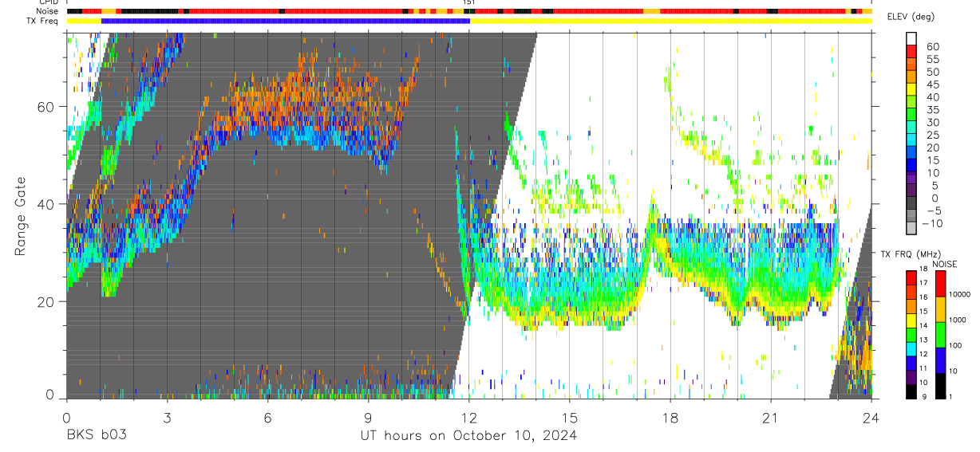This screenshot has height=452, width=980.
Task: Click the "ELEV (deg)" color bar title
Action: [911, 17]
